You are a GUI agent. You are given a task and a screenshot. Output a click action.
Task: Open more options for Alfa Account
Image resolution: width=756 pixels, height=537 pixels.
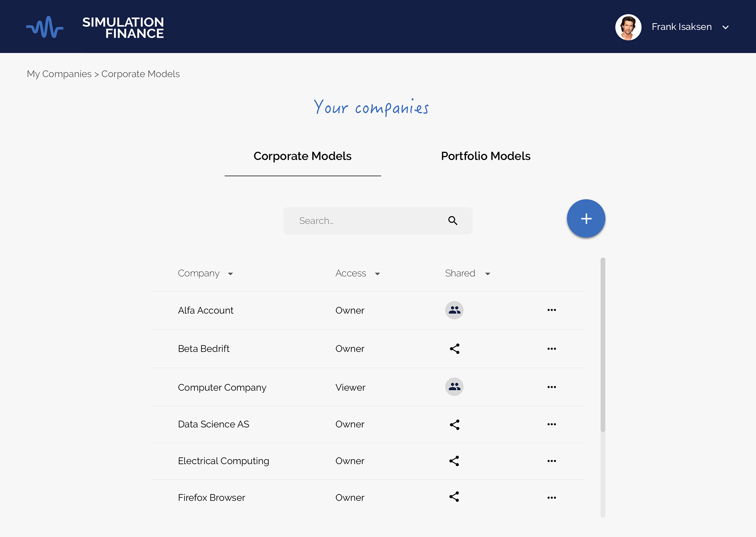click(x=552, y=310)
